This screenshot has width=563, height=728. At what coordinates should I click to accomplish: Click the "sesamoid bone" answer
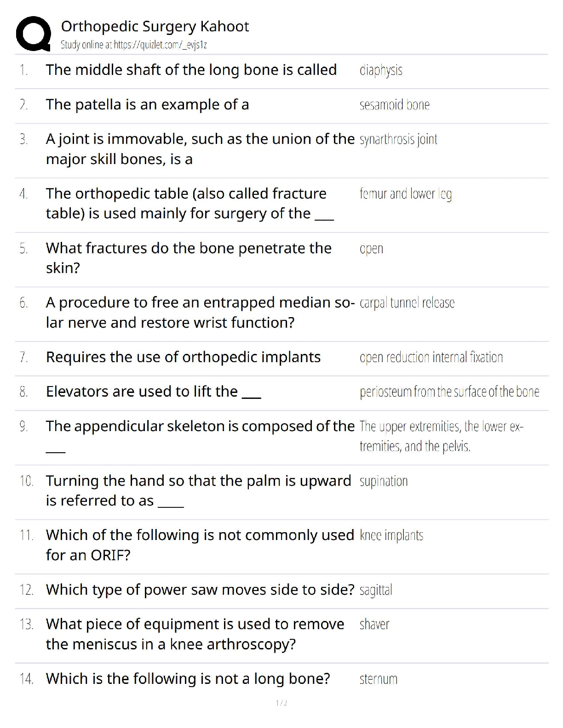coord(394,105)
